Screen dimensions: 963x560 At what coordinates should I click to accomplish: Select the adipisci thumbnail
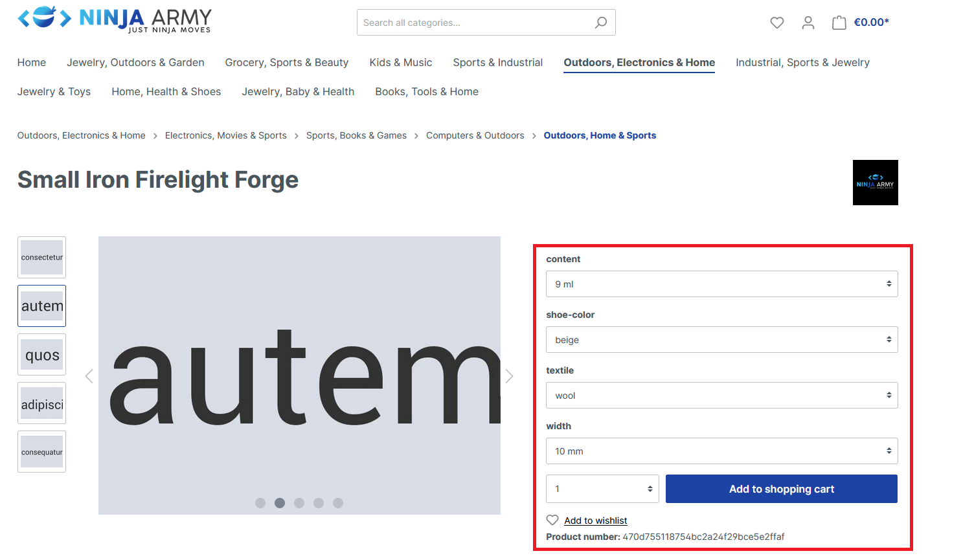pos(41,403)
